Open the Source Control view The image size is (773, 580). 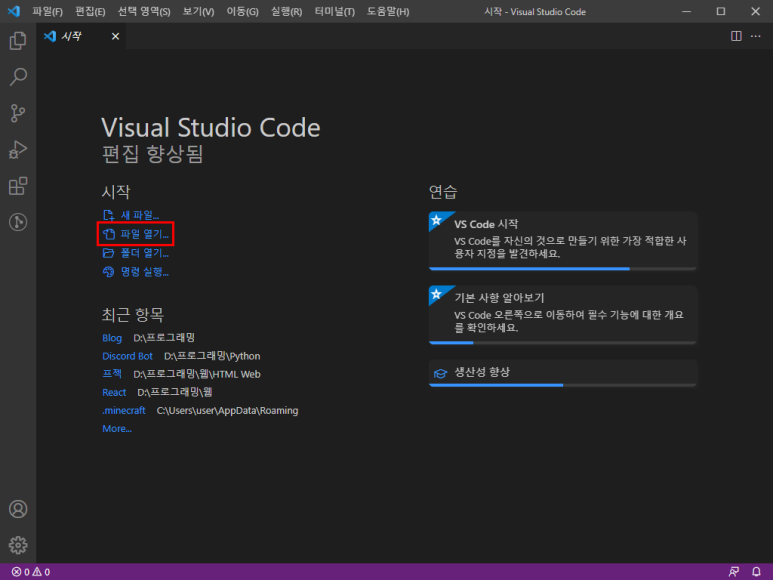pyautogui.click(x=18, y=113)
